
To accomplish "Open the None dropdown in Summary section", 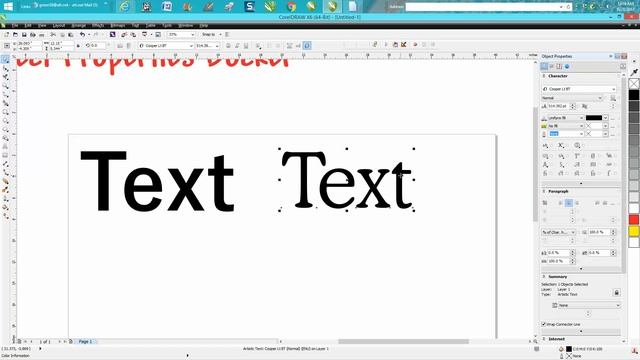I will [x=586, y=305].
